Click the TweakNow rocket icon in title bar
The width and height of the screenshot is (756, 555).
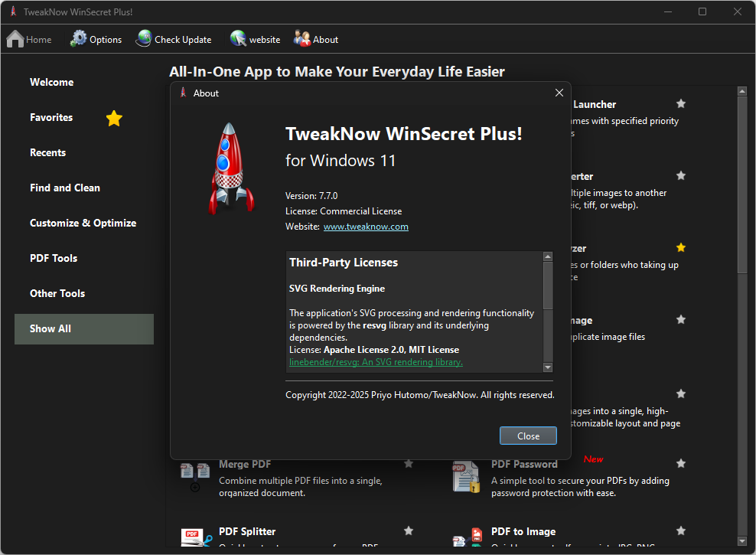point(14,11)
